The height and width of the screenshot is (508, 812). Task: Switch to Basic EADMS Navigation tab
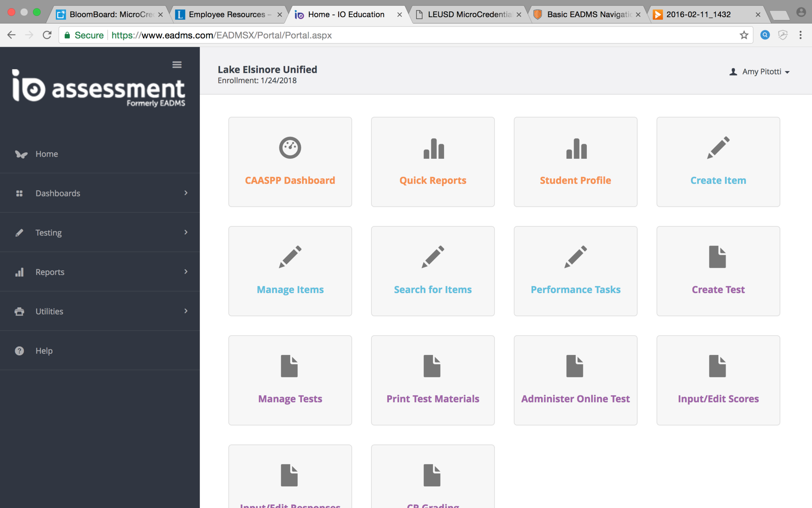pos(589,15)
